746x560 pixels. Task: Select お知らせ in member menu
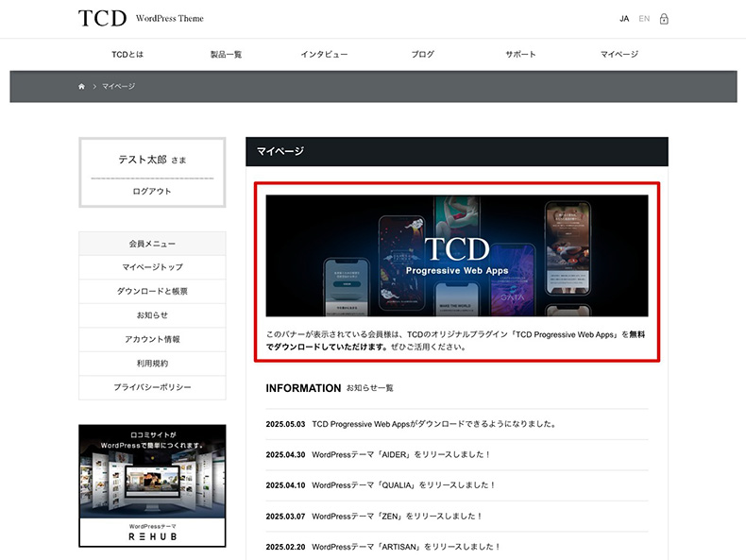coord(152,315)
